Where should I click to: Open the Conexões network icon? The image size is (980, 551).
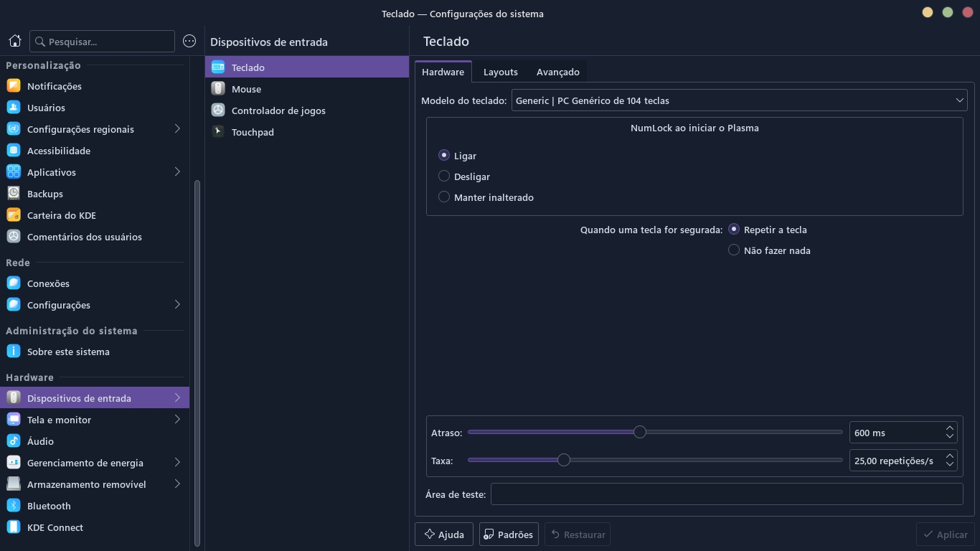point(14,283)
